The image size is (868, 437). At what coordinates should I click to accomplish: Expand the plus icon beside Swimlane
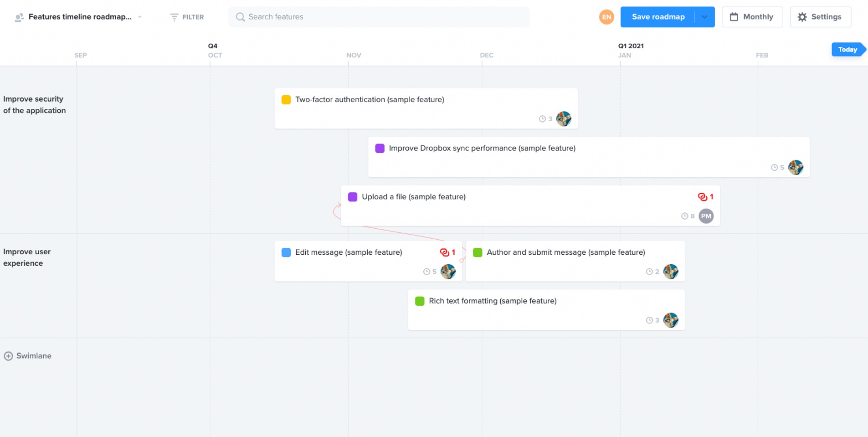[x=8, y=355]
